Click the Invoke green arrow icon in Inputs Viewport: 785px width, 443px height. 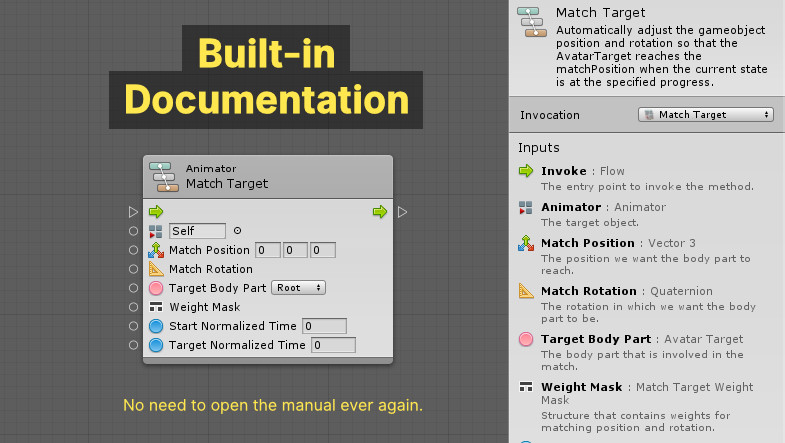click(526, 171)
